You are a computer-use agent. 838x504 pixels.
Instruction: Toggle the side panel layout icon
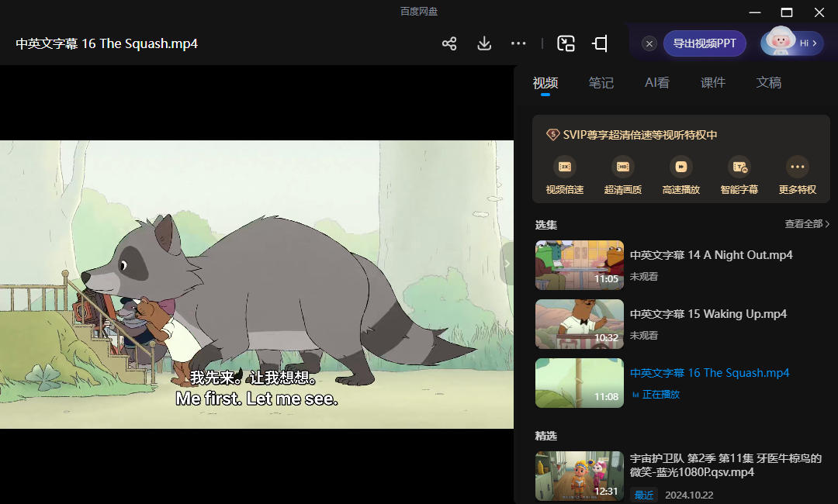coord(600,43)
